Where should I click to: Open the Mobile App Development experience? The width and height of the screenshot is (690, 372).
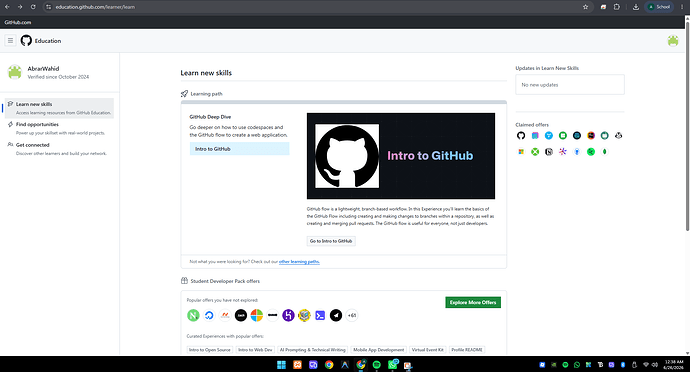click(378, 350)
